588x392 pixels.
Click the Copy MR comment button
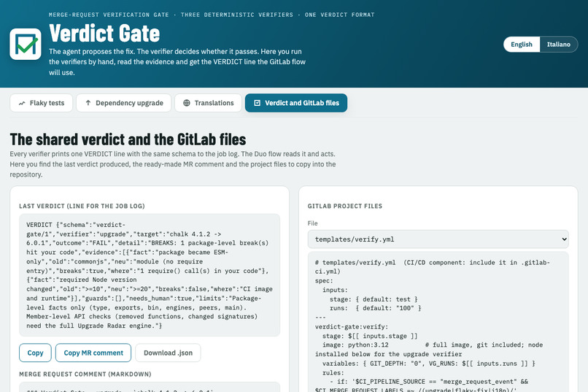click(93, 353)
